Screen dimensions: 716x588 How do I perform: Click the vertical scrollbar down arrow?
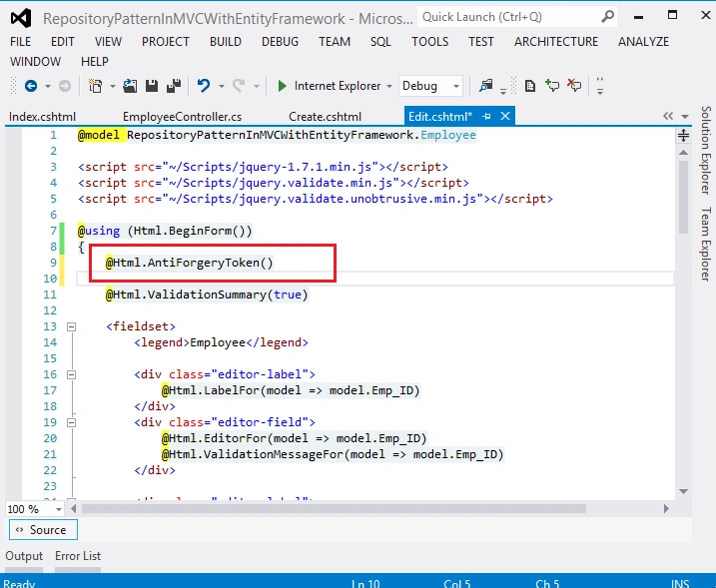[683, 491]
